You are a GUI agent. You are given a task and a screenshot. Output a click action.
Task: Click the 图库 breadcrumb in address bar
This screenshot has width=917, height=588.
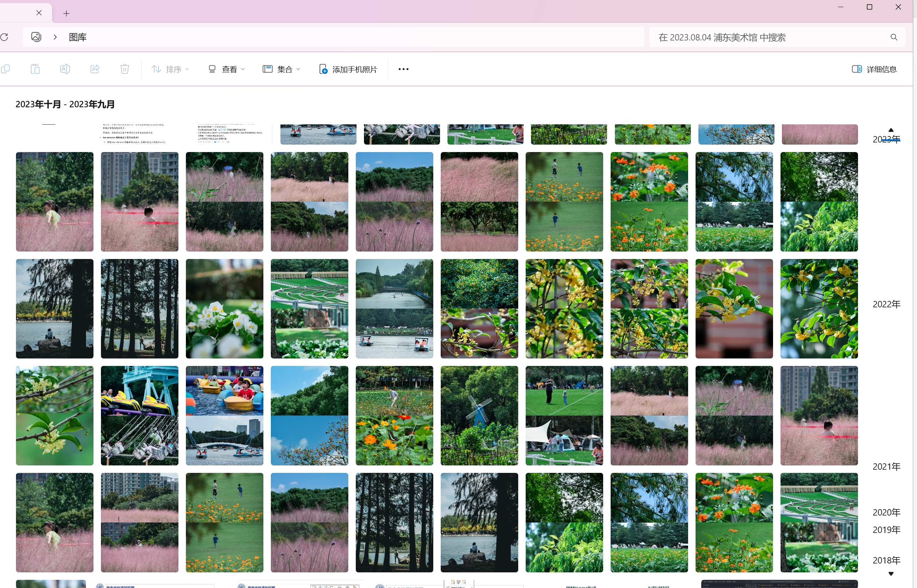tap(77, 37)
